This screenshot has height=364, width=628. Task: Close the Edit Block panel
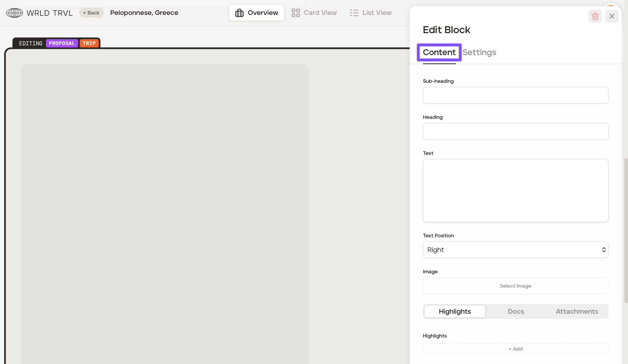point(612,16)
